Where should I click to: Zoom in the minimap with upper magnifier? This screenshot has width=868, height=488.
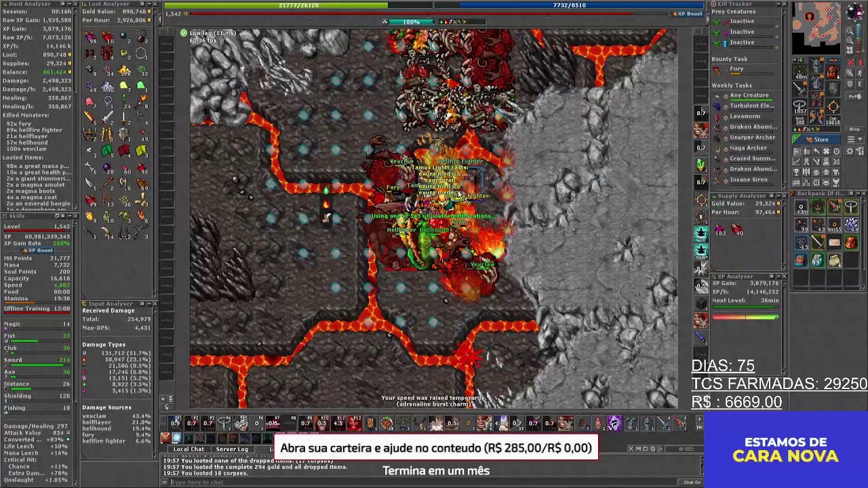click(850, 30)
